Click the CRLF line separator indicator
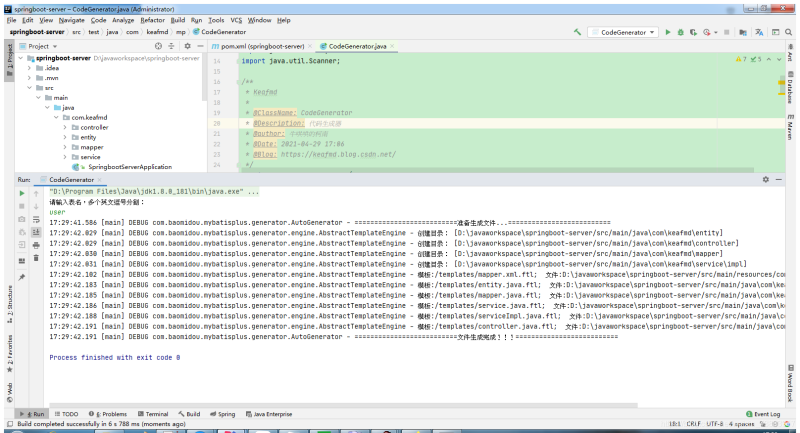The height and width of the screenshot is (433, 800). (693, 424)
